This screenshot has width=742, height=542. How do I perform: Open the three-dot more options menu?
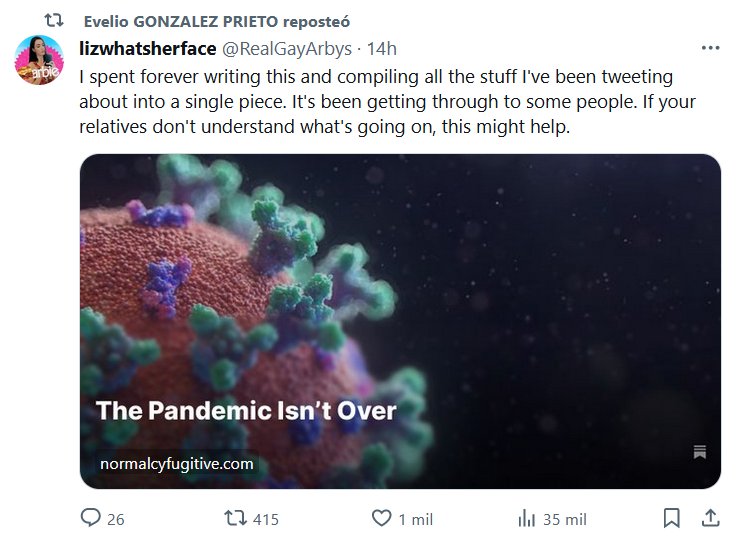(x=710, y=48)
